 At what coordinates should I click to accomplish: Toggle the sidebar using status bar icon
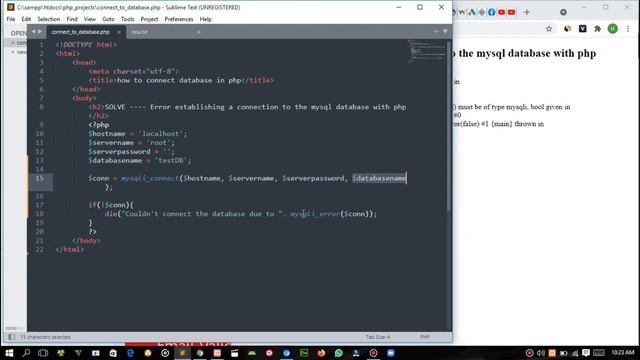(x=11, y=337)
